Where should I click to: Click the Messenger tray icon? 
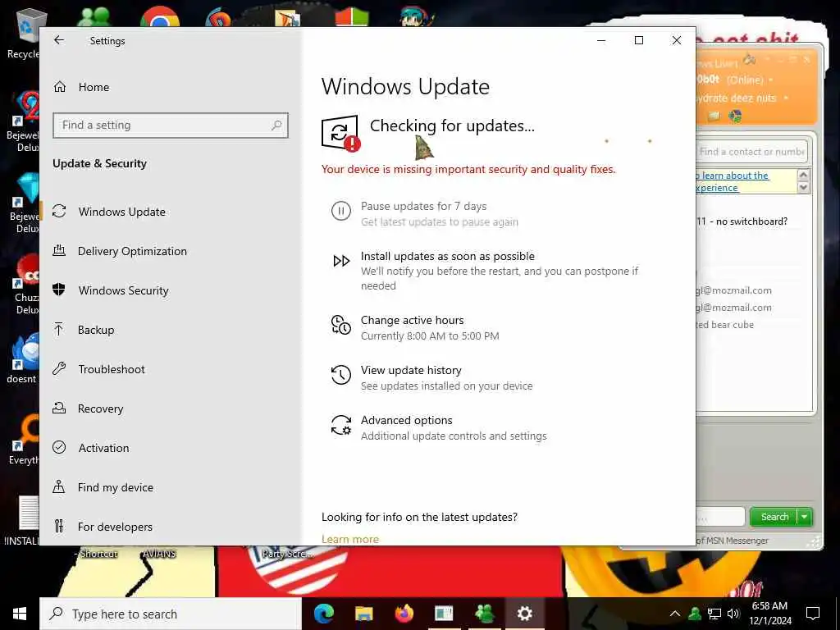pyautogui.click(x=695, y=614)
